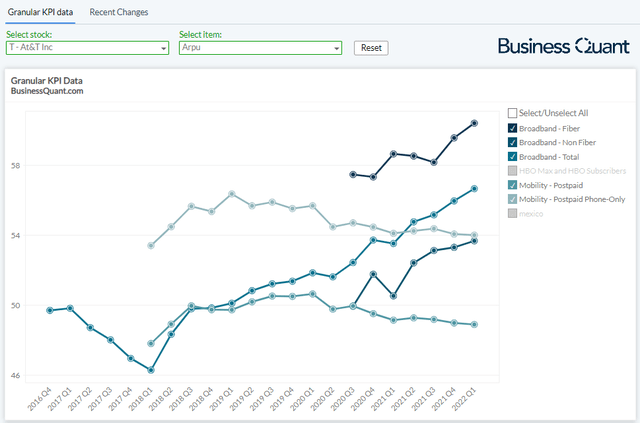Uncheck the Broadband - Fiber series
Viewport: 640px width, 423px height.
pos(512,128)
